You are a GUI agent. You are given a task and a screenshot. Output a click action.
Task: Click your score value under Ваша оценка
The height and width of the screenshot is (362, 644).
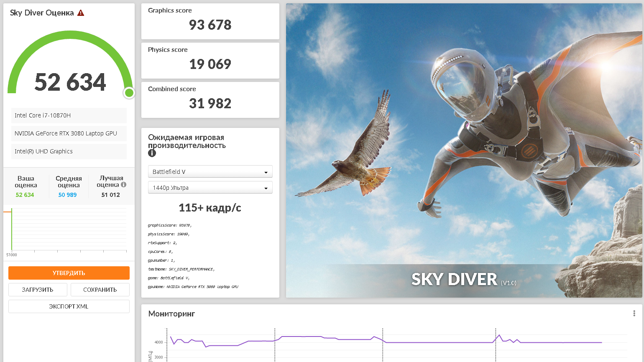[x=25, y=195]
